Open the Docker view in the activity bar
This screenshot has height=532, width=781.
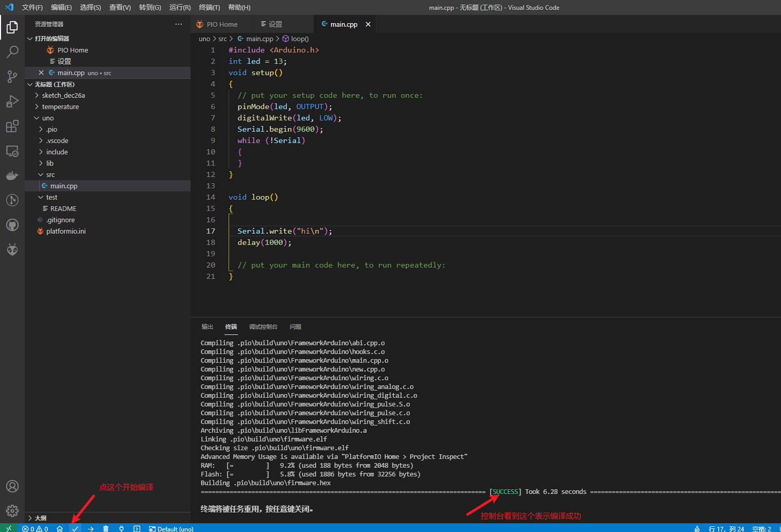pyautogui.click(x=12, y=175)
